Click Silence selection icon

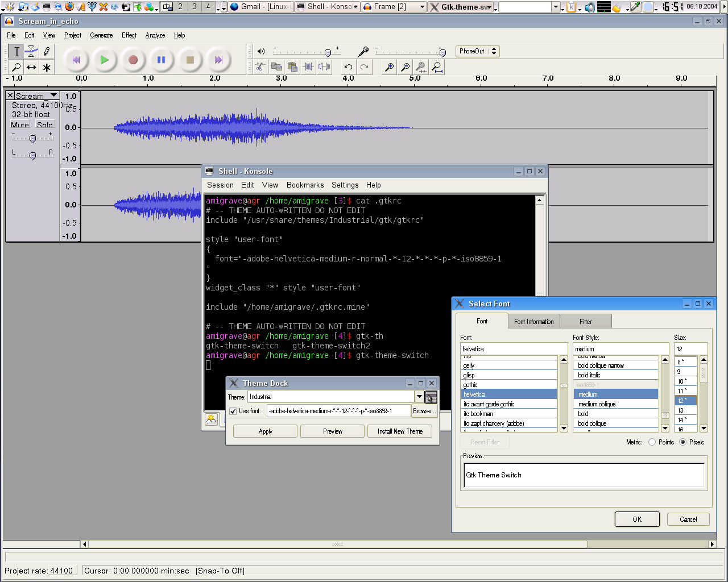point(324,67)
